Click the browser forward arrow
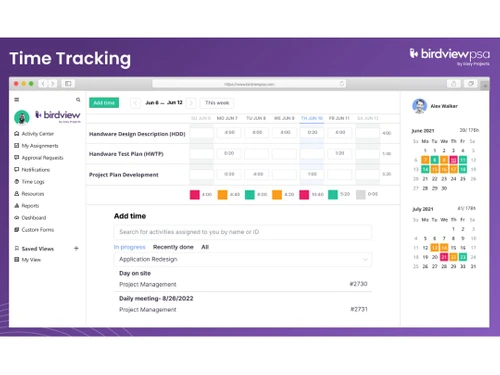This screenshot has height=375, width=500. click(x=52, y=84)
